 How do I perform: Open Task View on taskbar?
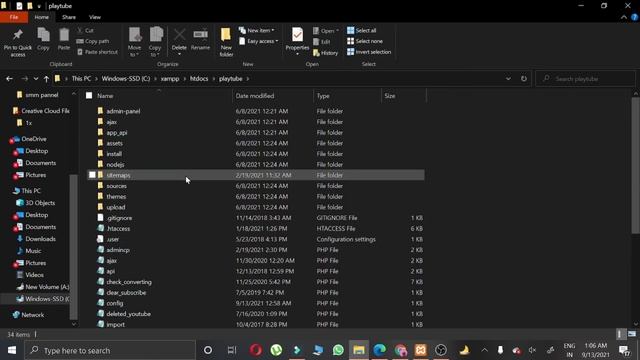click(x=232, y=350)
